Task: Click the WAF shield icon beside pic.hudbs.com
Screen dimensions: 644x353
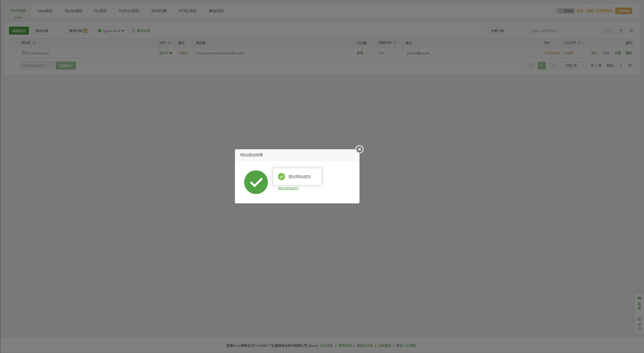Action: click(24, 53)
